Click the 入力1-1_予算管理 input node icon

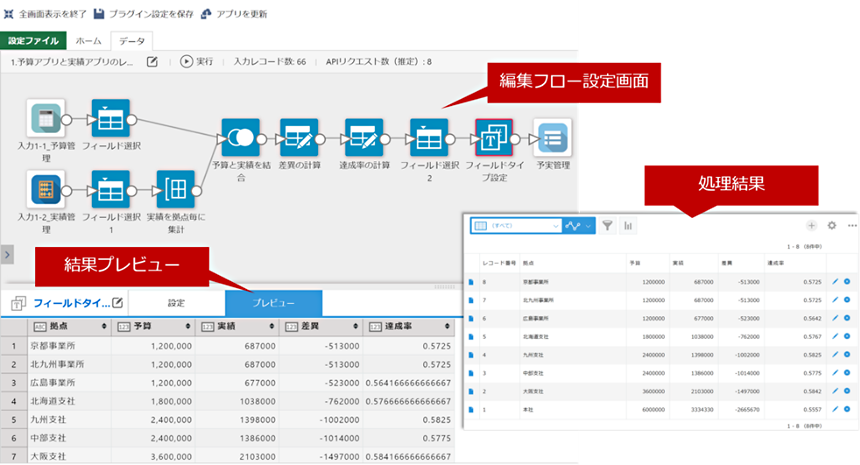[x=46, y=117]
